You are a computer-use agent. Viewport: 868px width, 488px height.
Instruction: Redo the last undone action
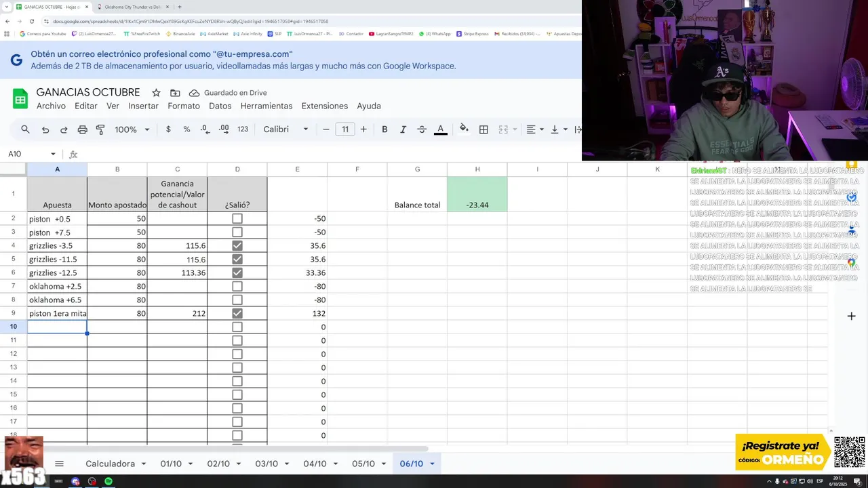click(64, 129)
